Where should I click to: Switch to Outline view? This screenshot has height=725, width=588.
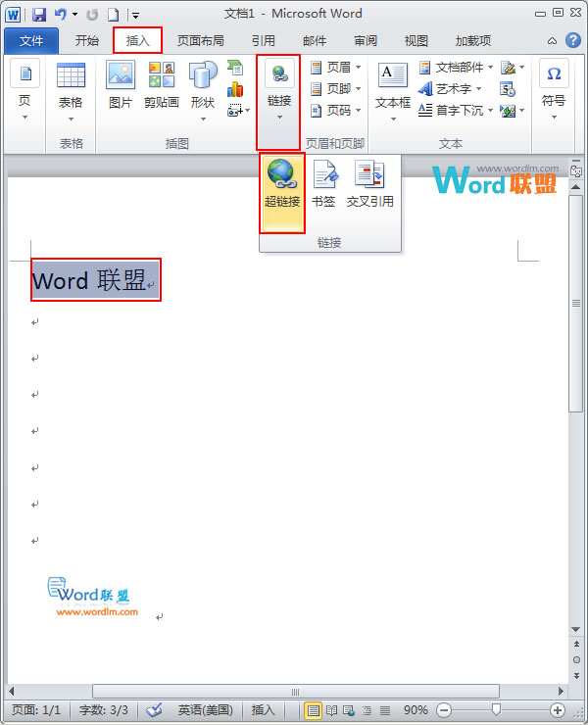tap(367, 709)
